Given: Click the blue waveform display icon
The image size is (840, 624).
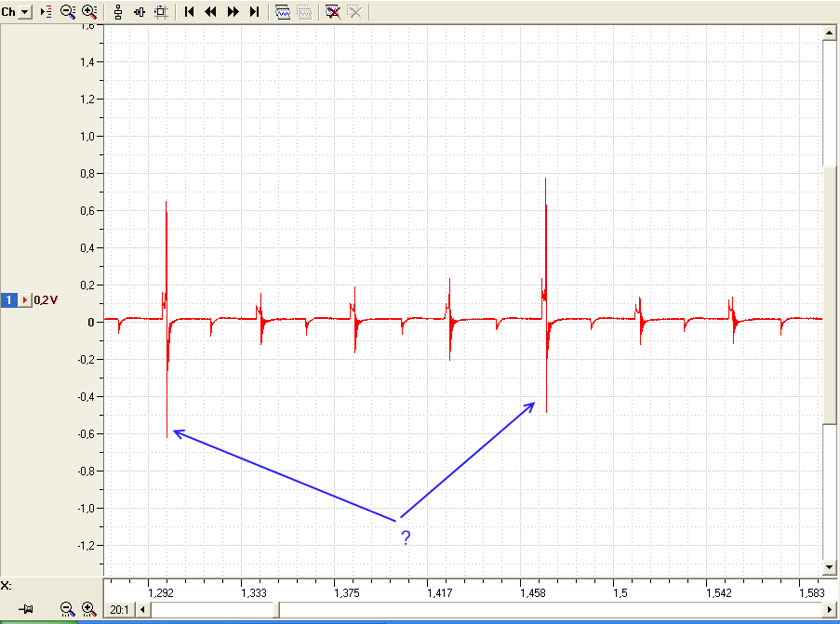Looking at the screenshot, I should (283, 12).
